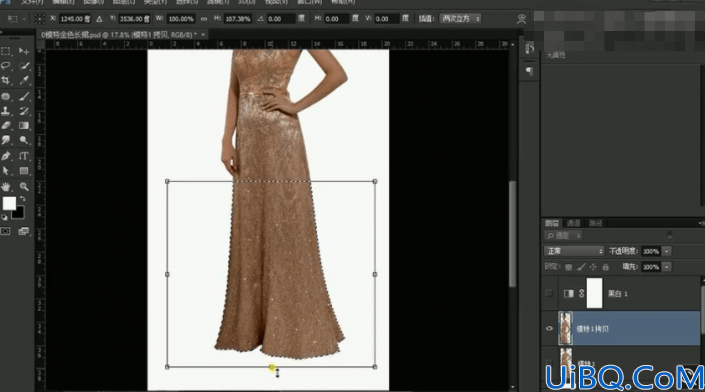Select the Zoom tool in toolbox

[24, 187]
